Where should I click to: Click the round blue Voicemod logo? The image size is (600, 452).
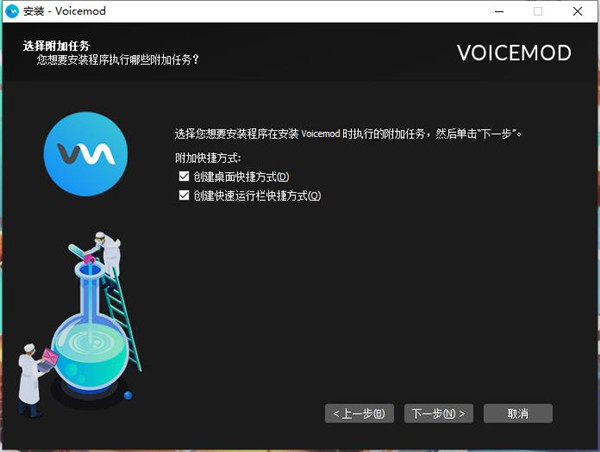[x=86, y=154]
